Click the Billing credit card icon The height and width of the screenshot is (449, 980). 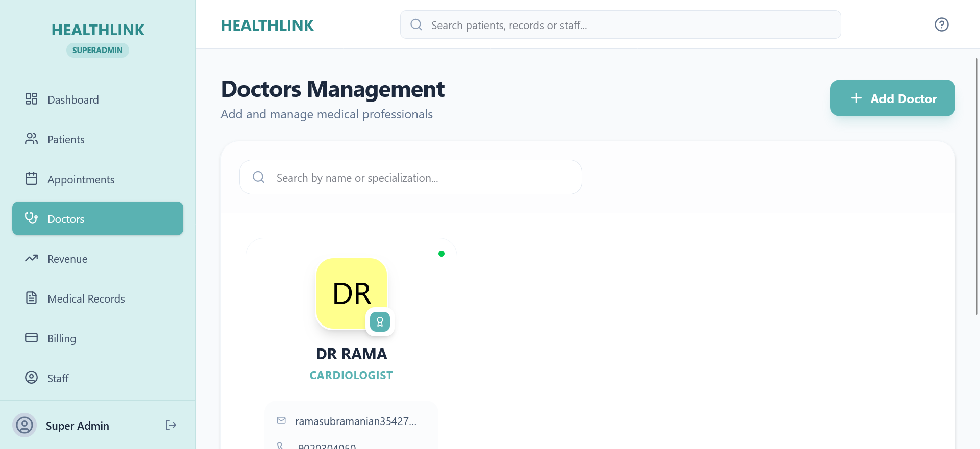[x=31, y=338]
